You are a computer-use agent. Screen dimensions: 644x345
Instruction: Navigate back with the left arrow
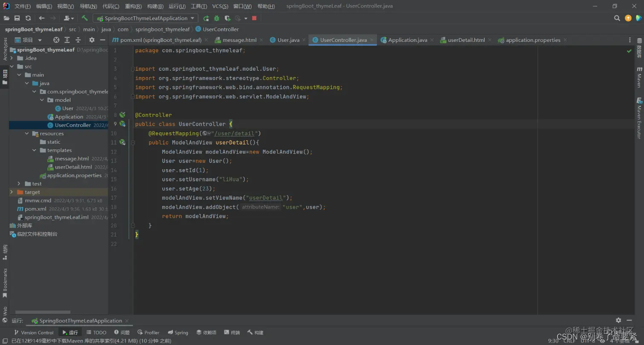42,18
